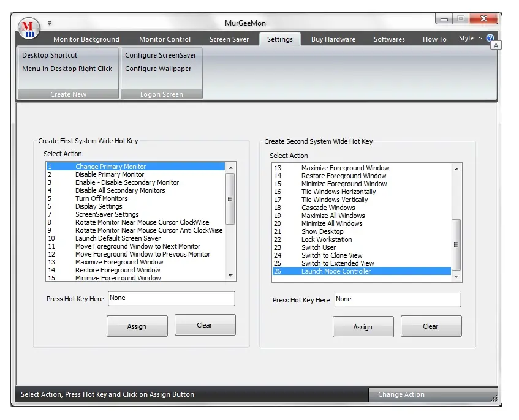Click Assign button for second hot key

point(363,327)
